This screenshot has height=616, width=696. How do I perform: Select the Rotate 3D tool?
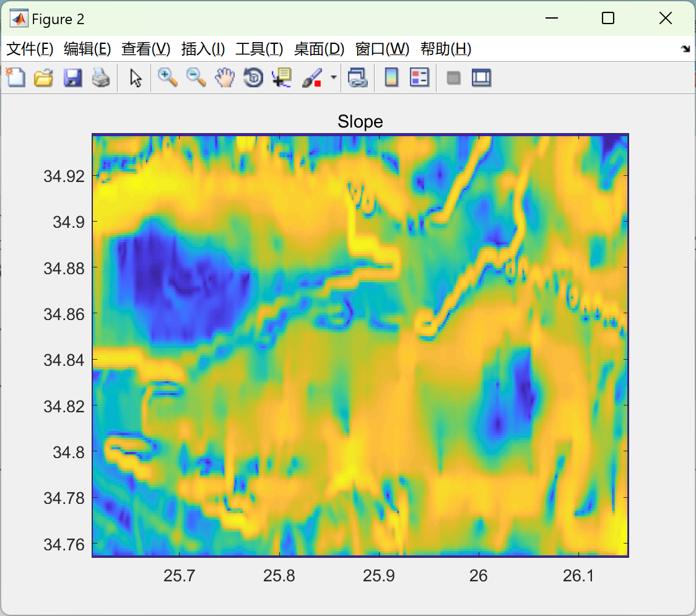(x=253, y=77)
